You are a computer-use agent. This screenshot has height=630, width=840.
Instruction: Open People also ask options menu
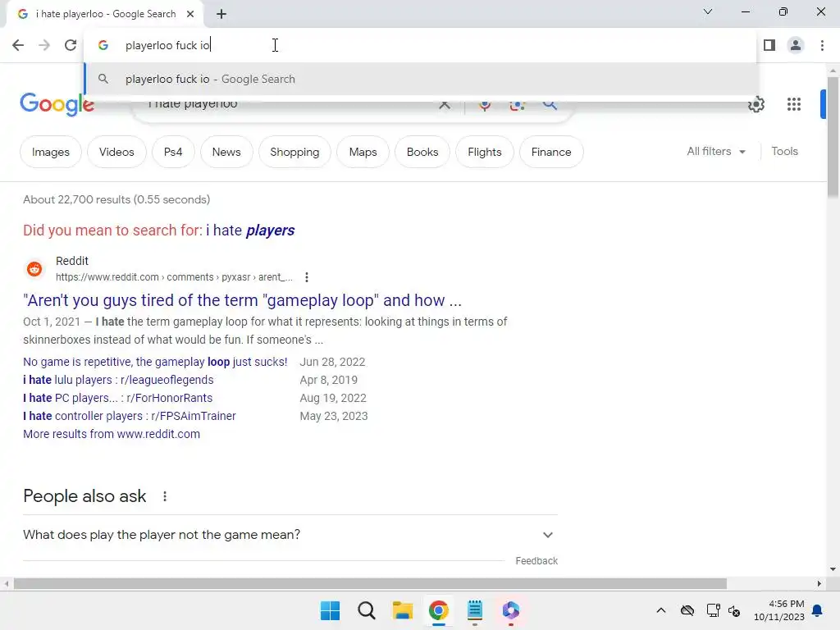[164, 496]
